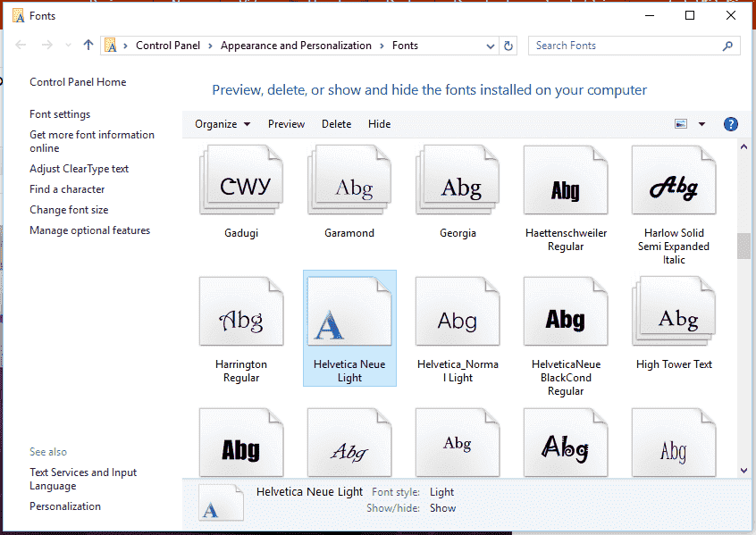The width and height of the screenshot is (756, 535).
Task: Select the Georgia font family icon
Action: 458,180
